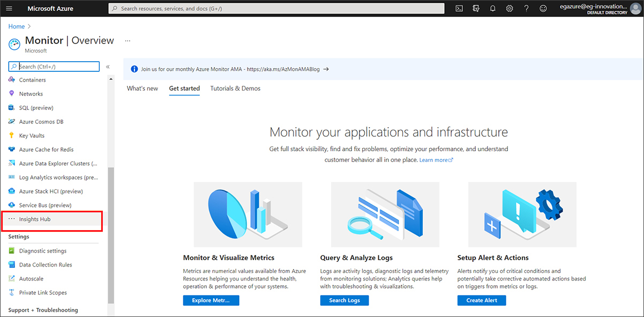Click the Autoscale icon

click(x=11, y=279)
